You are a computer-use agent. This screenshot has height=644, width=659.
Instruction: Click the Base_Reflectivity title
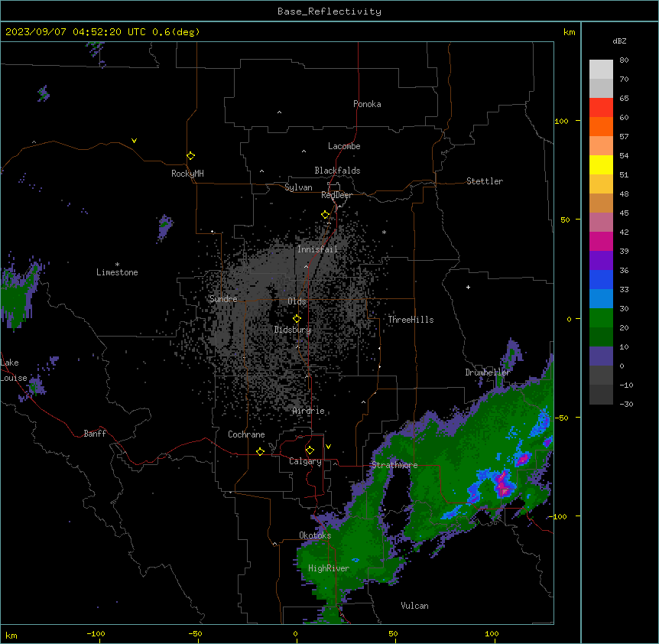pos(329,11)
